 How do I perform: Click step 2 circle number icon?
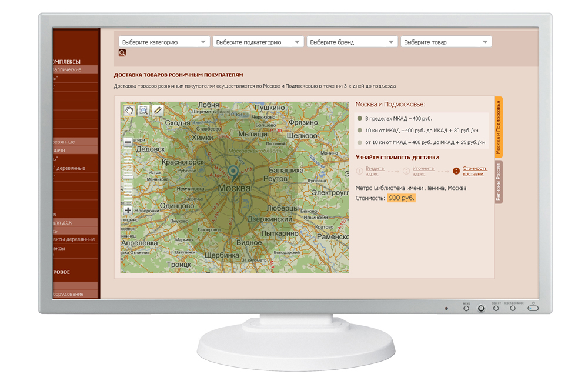click(406, 171)
